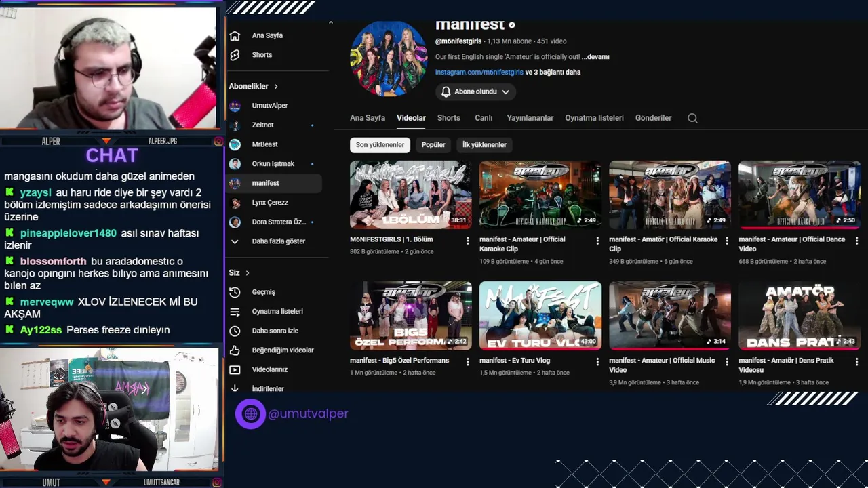This screenshot has width=868, height=488.
Task: Open manifest - Ev Turu Vlog title
Action: pyautogui.click(x=515, y=361)
